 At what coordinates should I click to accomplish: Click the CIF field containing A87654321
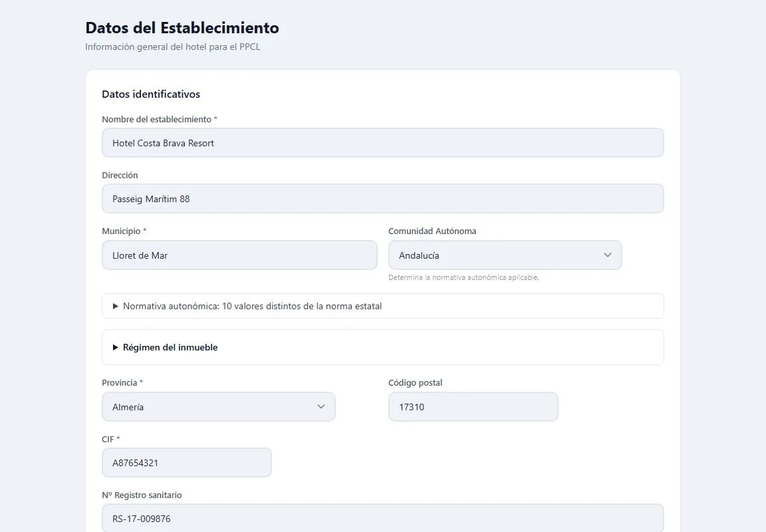187,463
